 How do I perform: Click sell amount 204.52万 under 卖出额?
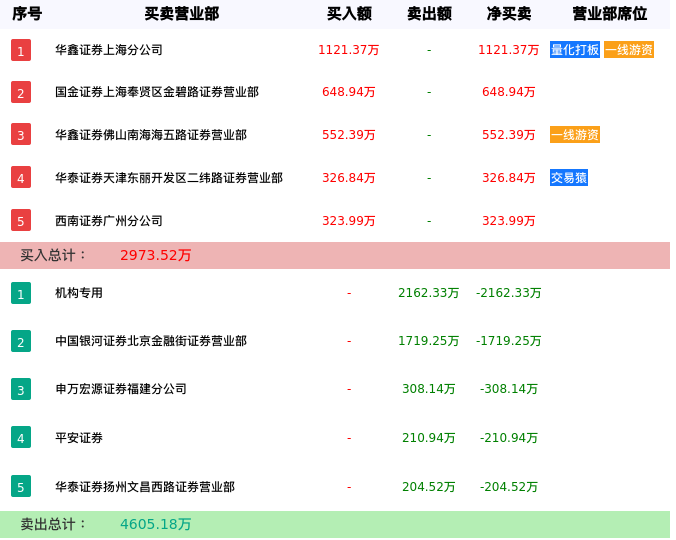tap(429, 487)
